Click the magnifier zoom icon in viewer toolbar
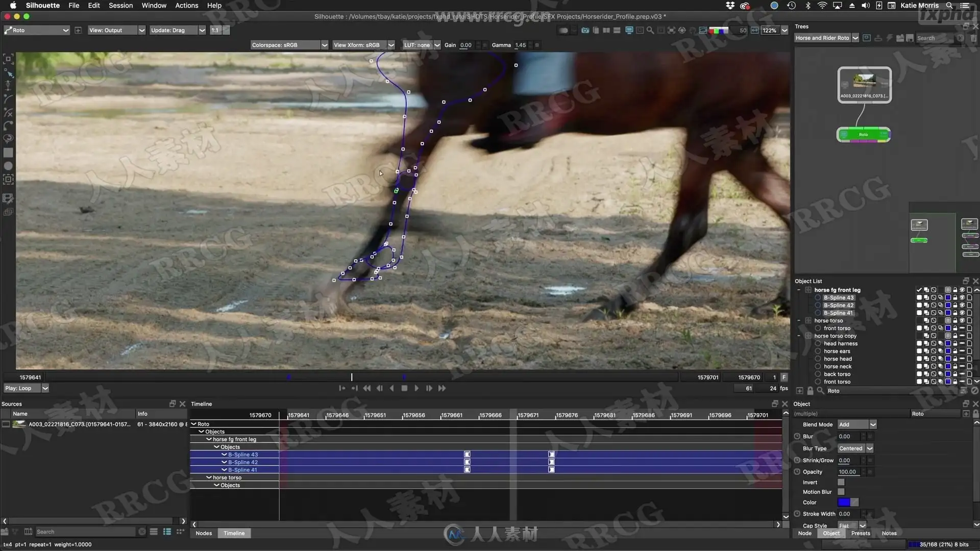980x551 pixels. 650,31
